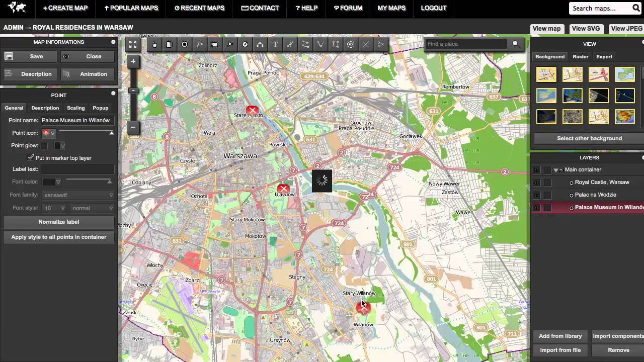This screenshot has width=644, height=362.
Task: Open the font size 10 dropdown
Action: point(54,208)
